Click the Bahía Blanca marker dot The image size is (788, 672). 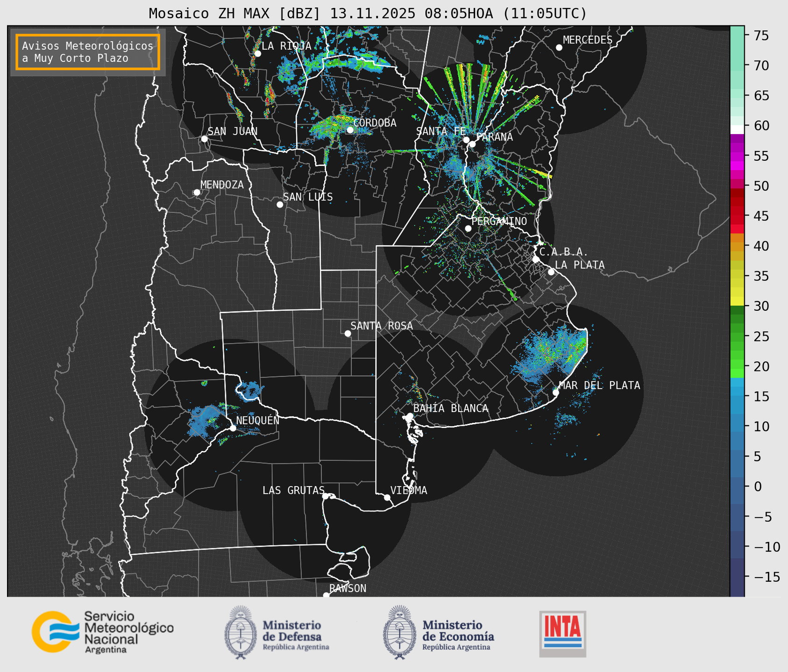410,416
